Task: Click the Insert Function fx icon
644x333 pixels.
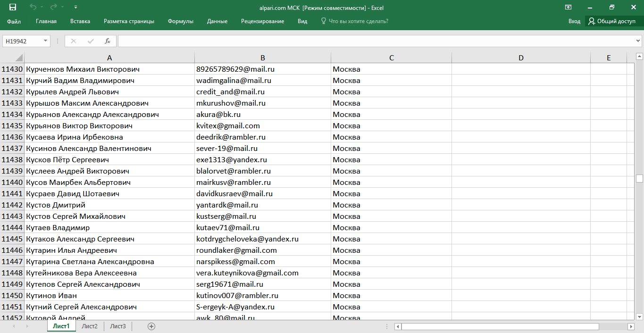Action: 108,41
